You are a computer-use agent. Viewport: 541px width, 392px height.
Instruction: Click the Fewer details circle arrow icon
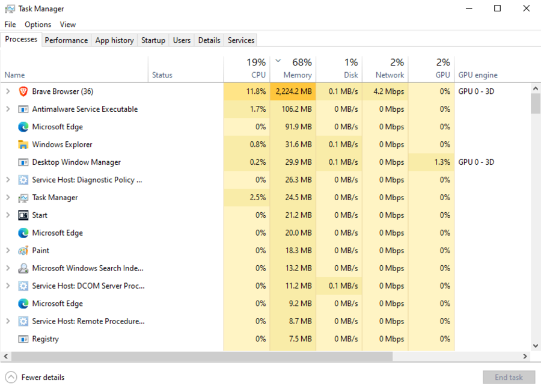tap(11, 377)
